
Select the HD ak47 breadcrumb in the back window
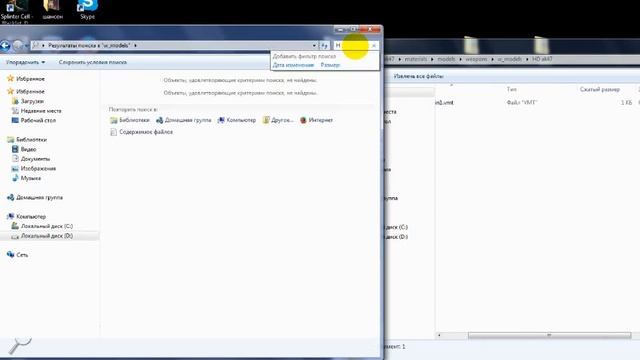click(x=542, y=59)
